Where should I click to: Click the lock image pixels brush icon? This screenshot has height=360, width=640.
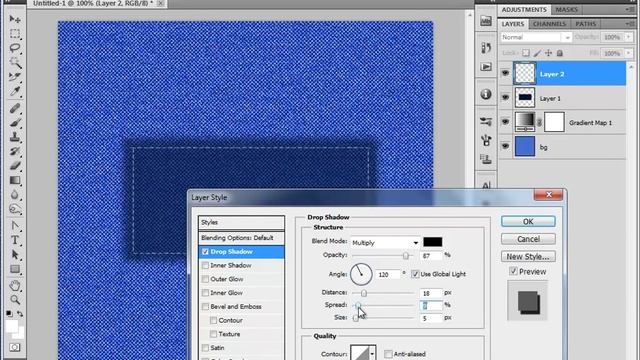point(537,53)
